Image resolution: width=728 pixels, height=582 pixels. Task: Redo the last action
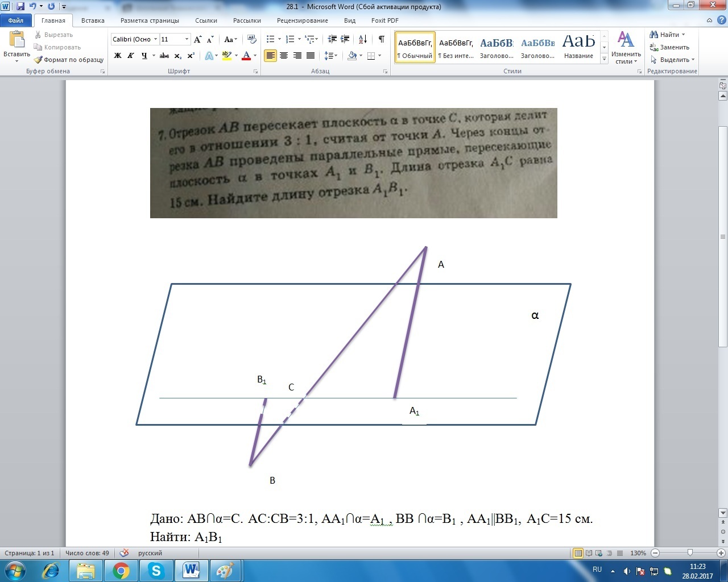51,6
